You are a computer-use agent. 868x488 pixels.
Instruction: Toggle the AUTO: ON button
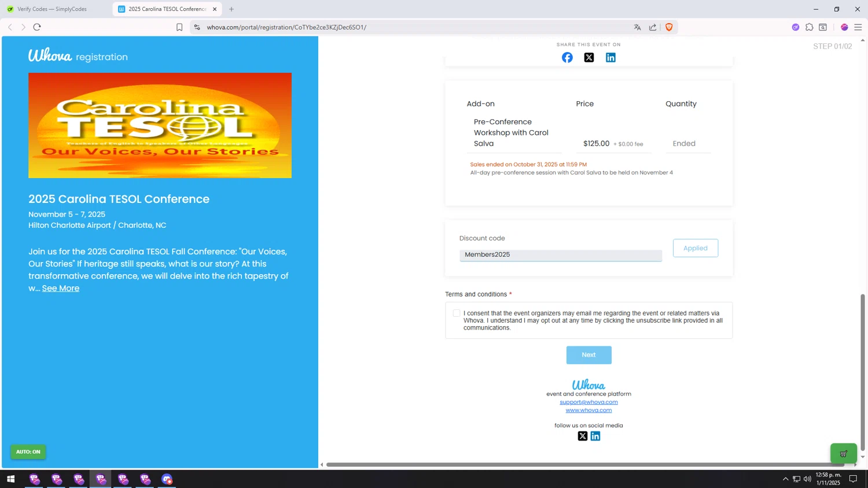[x=28, y=452]
